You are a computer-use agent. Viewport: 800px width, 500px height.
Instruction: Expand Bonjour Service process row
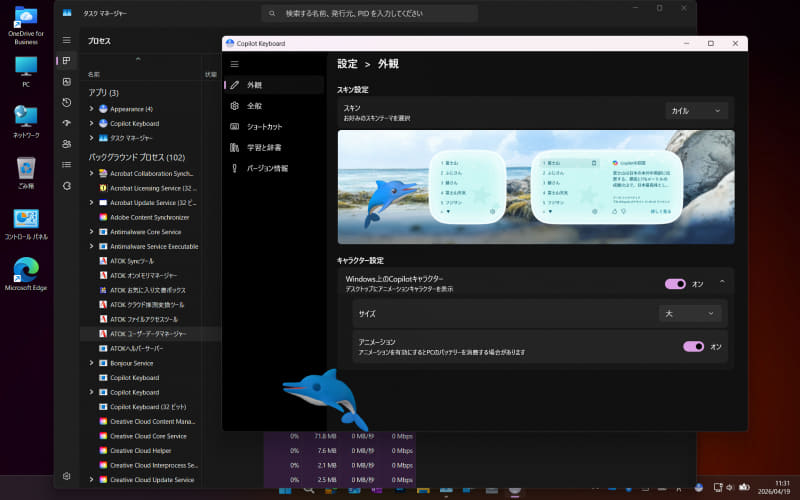coord(91,363)
